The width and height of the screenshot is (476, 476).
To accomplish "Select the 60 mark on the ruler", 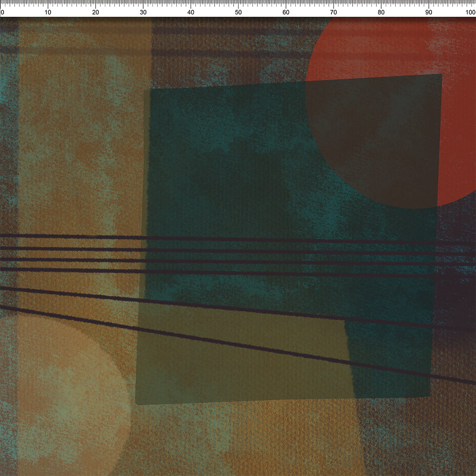I will click(x=286, y=12).
